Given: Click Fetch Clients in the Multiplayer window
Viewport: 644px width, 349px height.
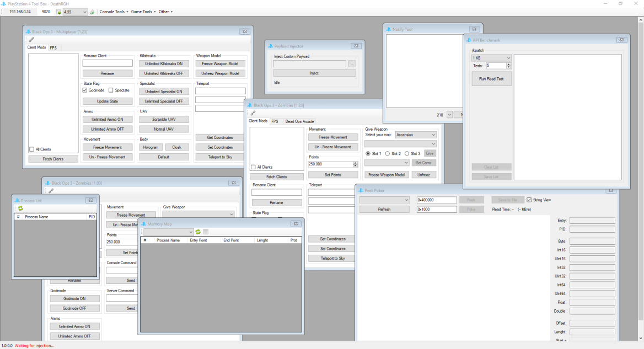Looking at the screenshot, I should [53, 159].
